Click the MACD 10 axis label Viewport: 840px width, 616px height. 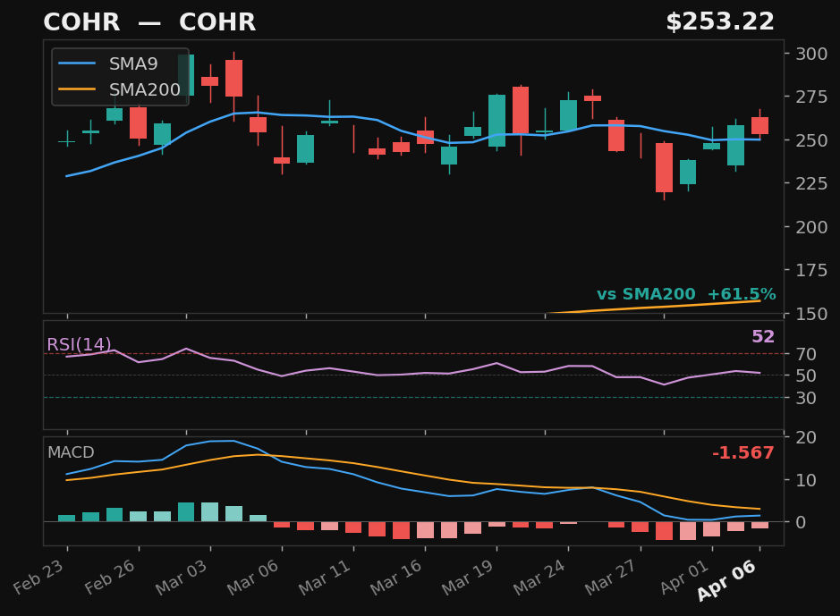(806, 480)
